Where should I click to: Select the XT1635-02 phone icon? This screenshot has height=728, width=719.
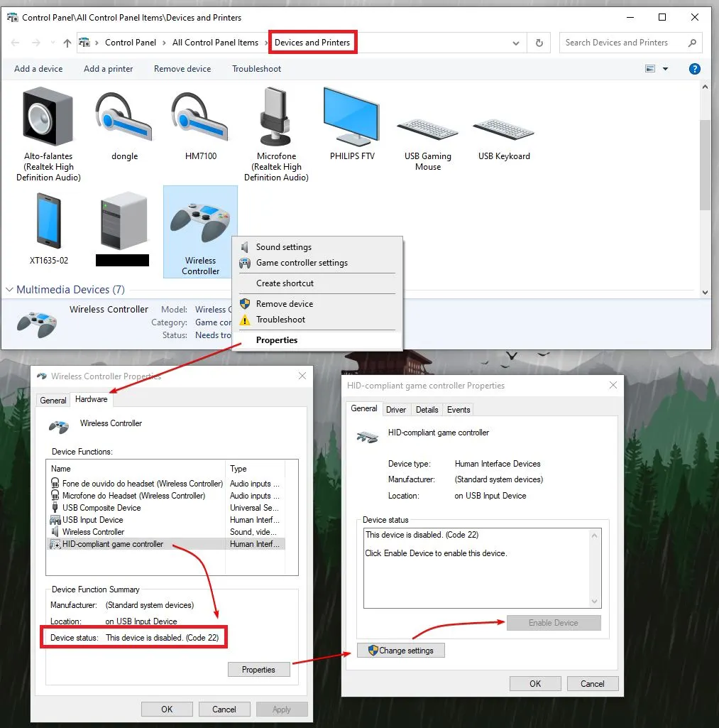48,222
